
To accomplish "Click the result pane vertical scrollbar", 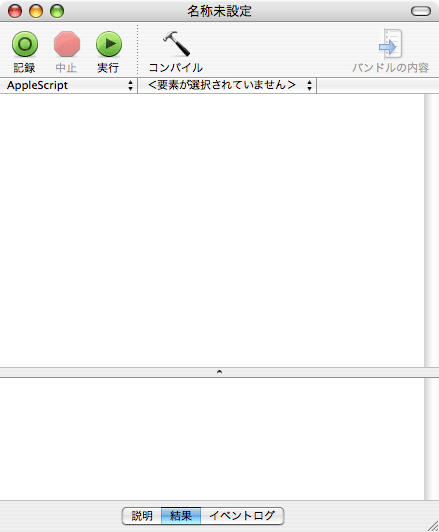I will point(432,439).
